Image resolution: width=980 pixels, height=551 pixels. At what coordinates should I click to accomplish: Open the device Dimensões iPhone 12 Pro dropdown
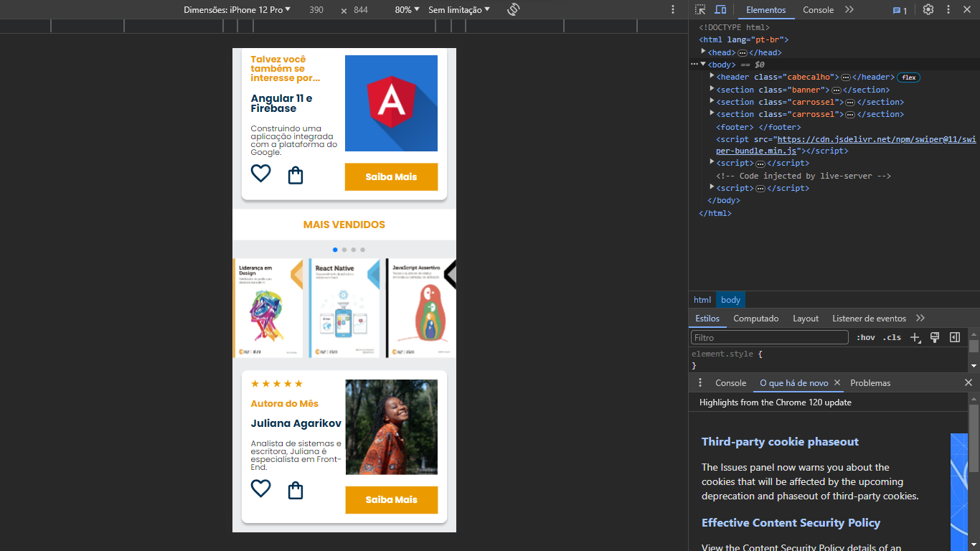(237, 10)
